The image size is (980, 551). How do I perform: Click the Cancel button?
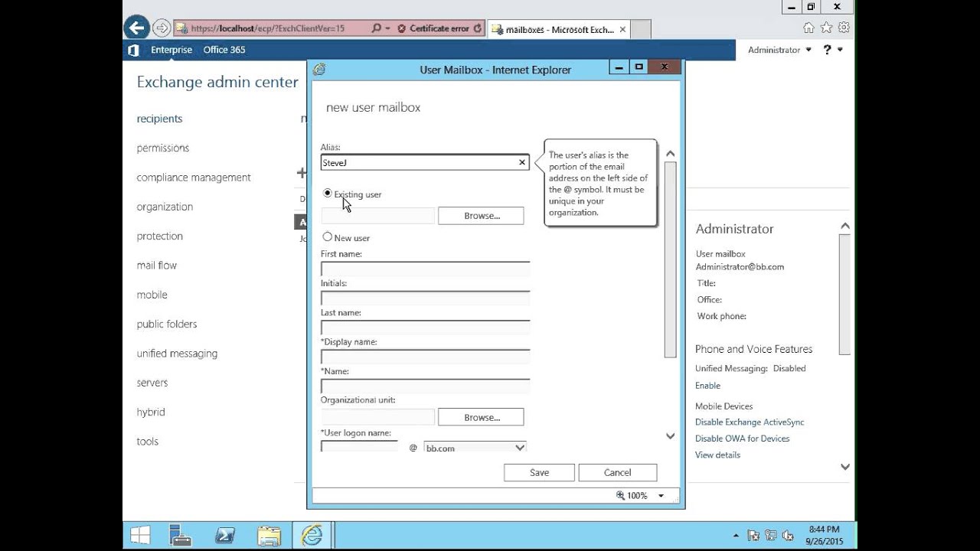pos(617,472)
